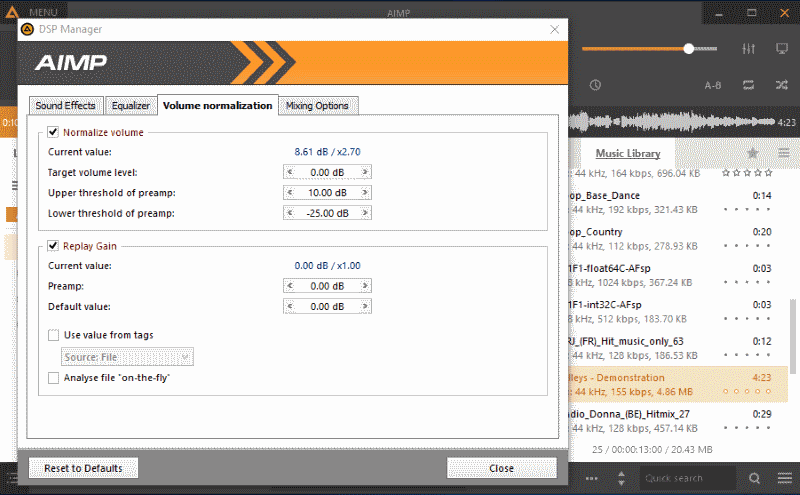Viewport: 800px width, 495px height.
Task: Open the MENU in AIMP main window
Action: coord(43,12)
